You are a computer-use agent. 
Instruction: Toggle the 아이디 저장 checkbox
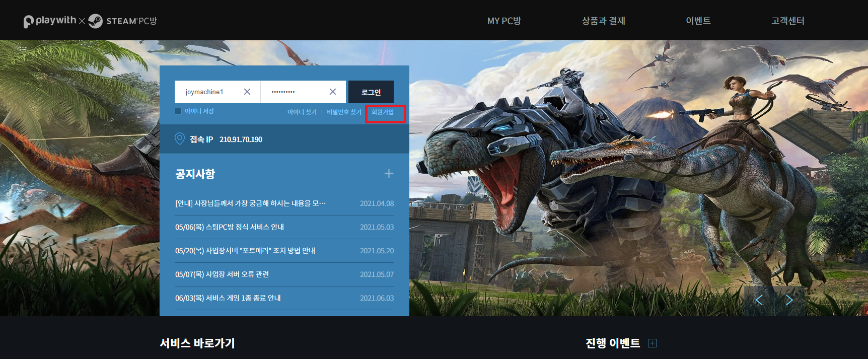pos(178,111)
